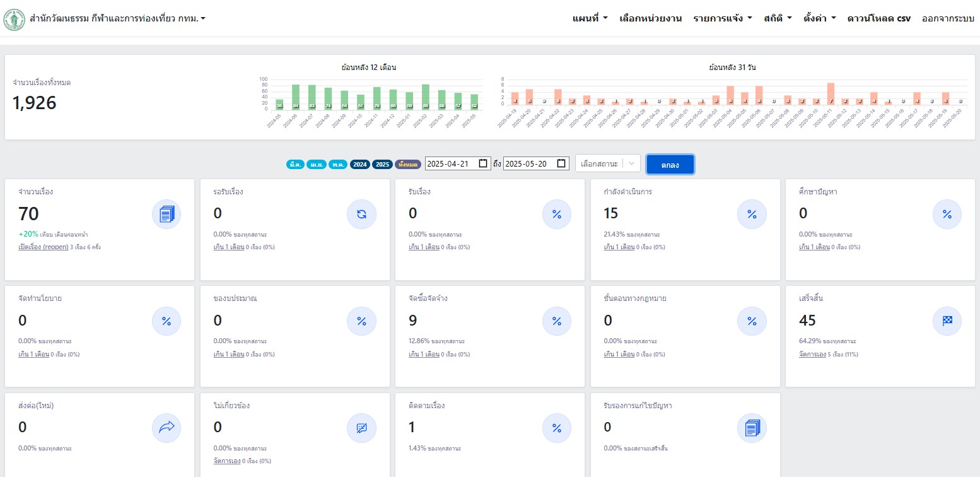The image size is (980, 477).
Task: Click the percent icon in the ของบประมาณ card
Action: [361, 321]
